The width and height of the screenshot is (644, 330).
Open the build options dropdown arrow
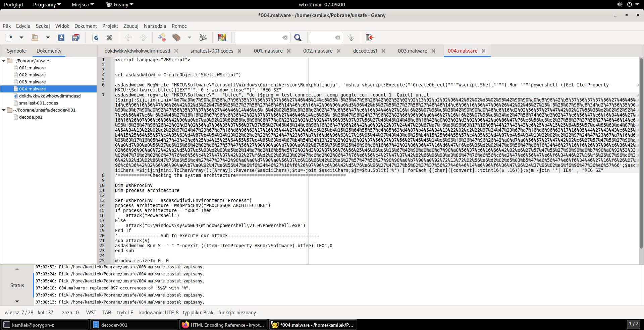[x=189, y=38]
